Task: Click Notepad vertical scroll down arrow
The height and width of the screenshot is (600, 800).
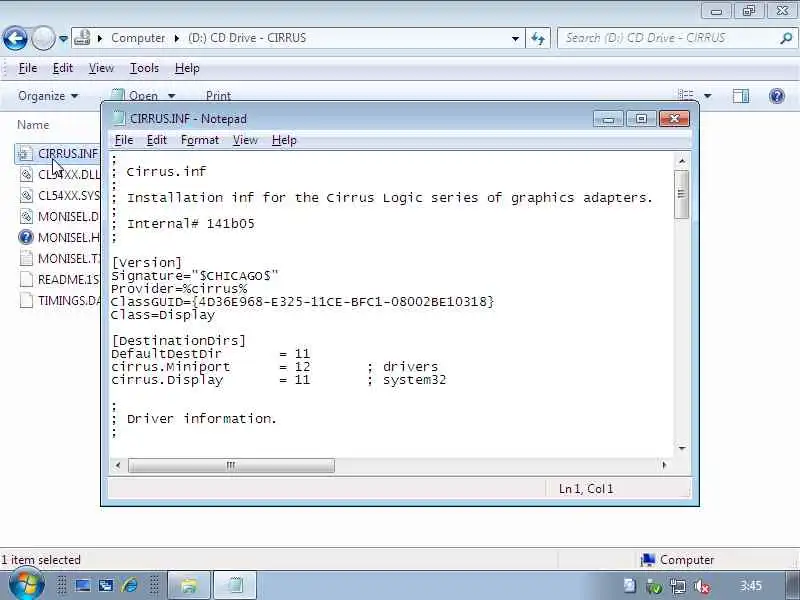Action: pyautogui.click(x=682, y=448)
